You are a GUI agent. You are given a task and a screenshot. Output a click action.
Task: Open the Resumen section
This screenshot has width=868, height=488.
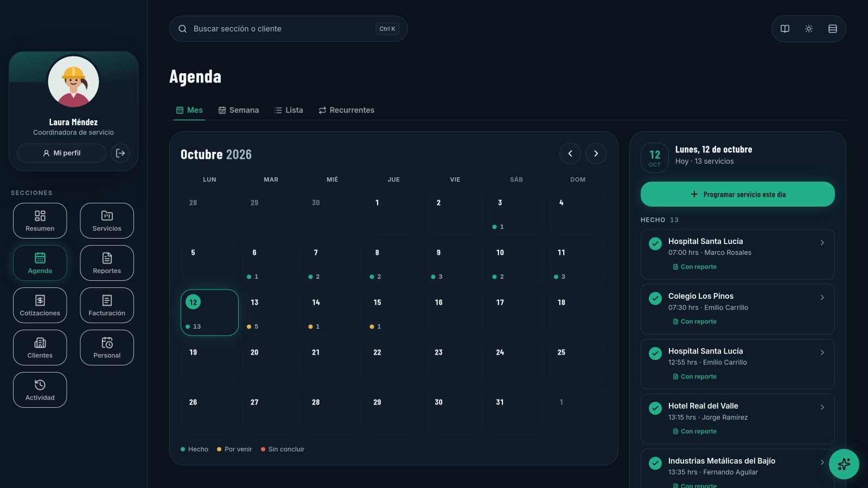(40, 221)
